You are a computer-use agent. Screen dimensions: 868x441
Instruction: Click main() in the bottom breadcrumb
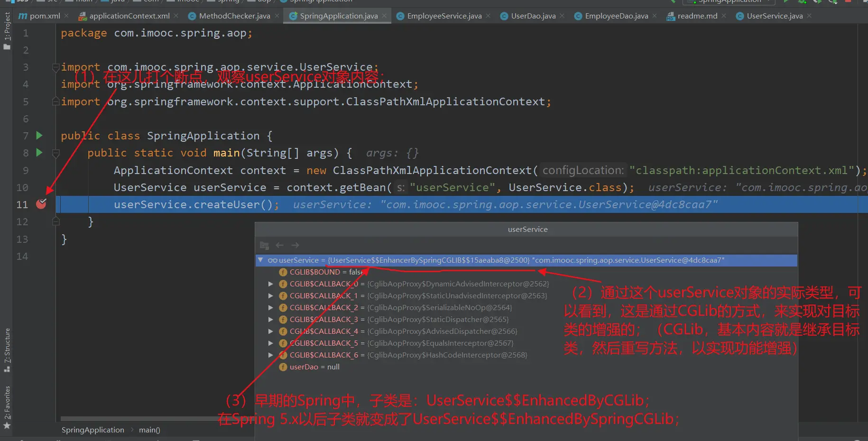[x=149, y=430]
